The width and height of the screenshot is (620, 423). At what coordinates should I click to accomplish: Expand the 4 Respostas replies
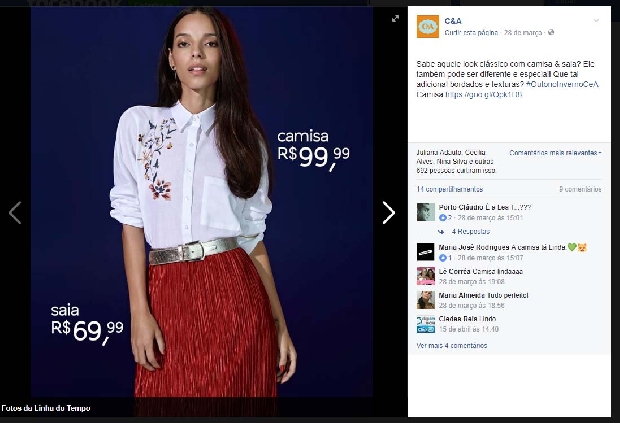coord(471,232)
